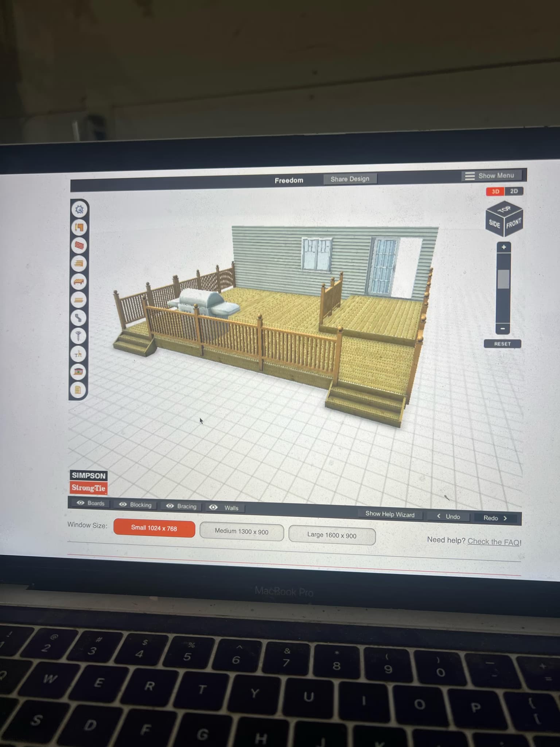Image resolution: width=560 pixels, height=747 pixels.
Task: Hide Walls using the eye toggle
Action: coord(213,507)
